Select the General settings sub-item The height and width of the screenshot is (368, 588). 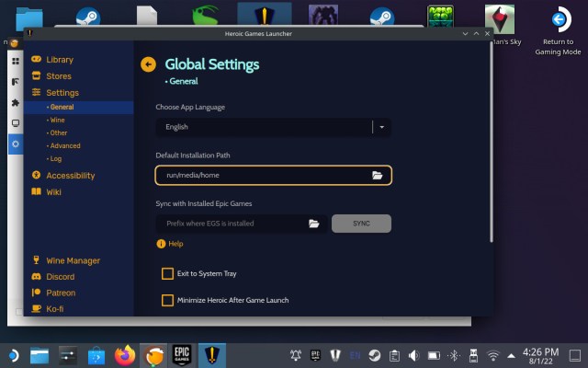click(x=79, y=107)
